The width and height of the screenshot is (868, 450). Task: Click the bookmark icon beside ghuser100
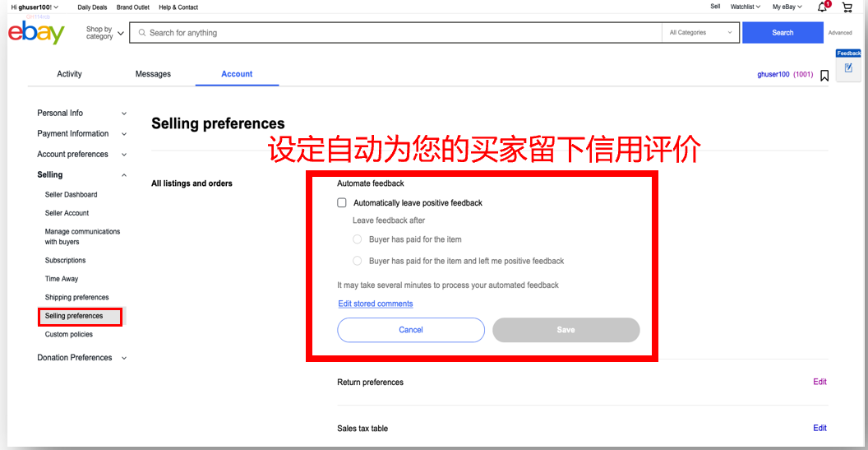[x=824, y=76]
